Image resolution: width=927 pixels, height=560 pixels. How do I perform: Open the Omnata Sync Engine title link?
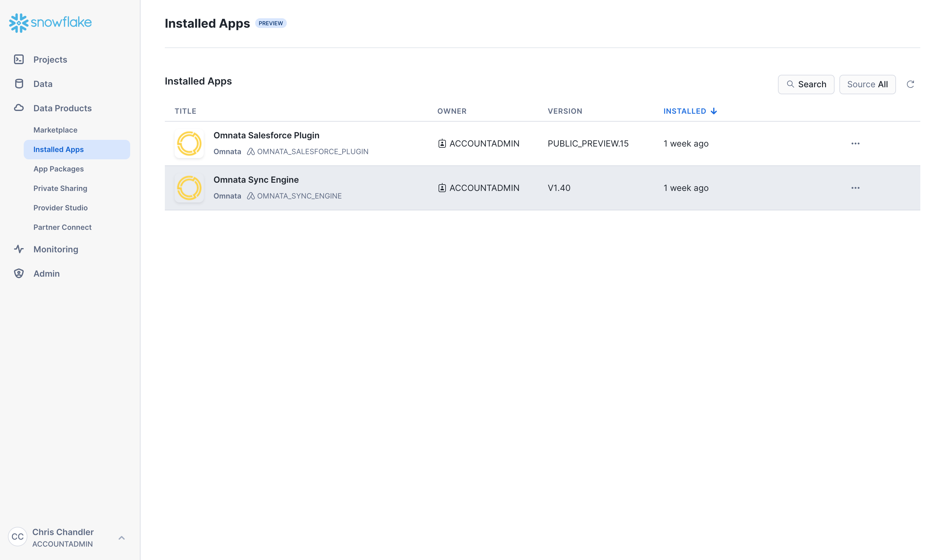256,180
